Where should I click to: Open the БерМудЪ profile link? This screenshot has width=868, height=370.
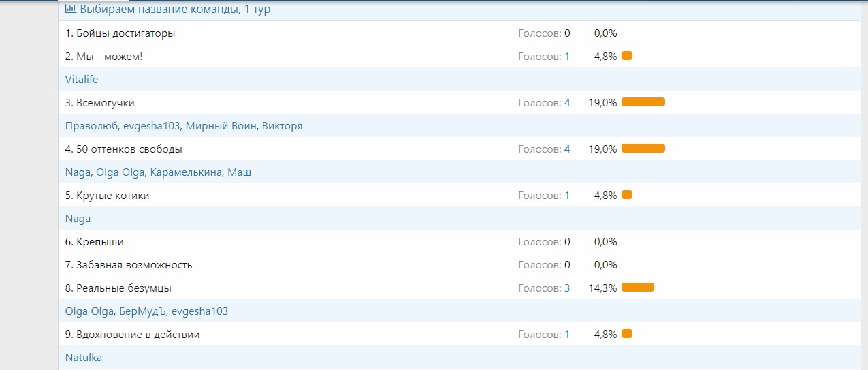(142, 311)
